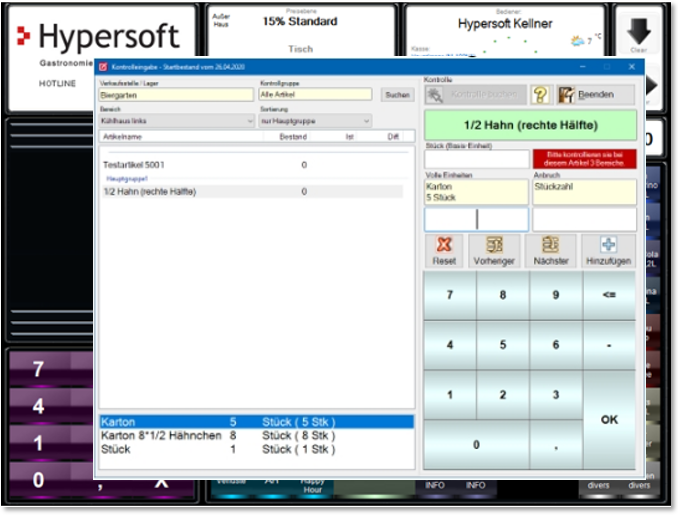Click keypad digit 6 in dialog
Image resolution: width=678 pixels, height=515 pixels.
point(556,345)
